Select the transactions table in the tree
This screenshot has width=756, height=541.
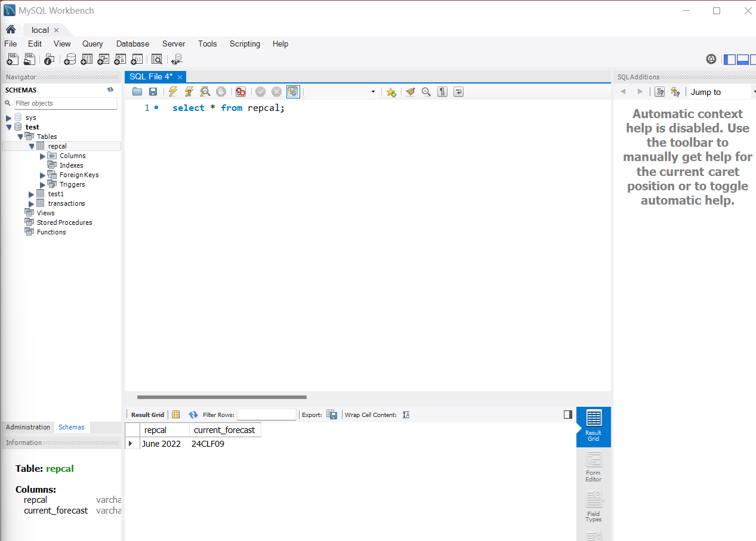coord(66,203)
